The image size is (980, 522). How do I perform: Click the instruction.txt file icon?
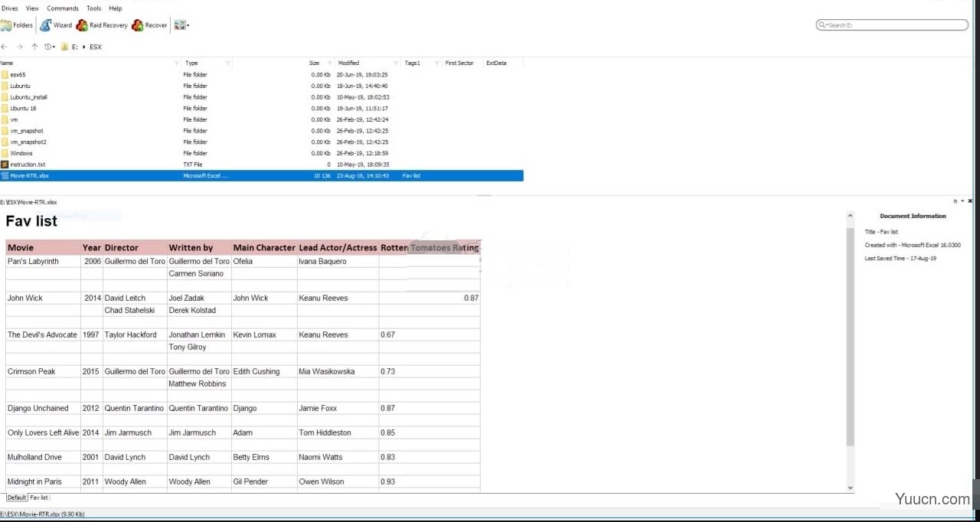(5, 165)
